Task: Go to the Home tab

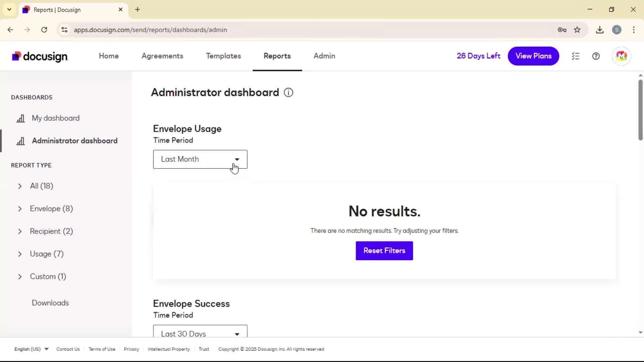Action: click(109, 56)
